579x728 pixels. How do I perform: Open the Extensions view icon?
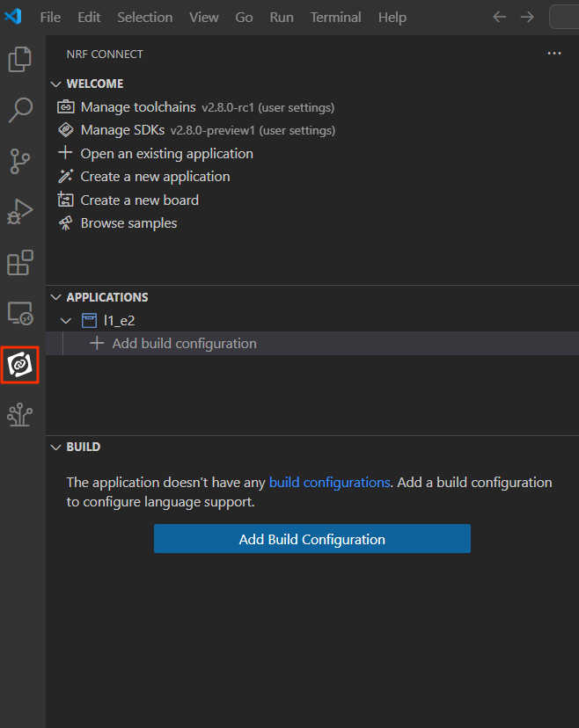tap(20, 263)
